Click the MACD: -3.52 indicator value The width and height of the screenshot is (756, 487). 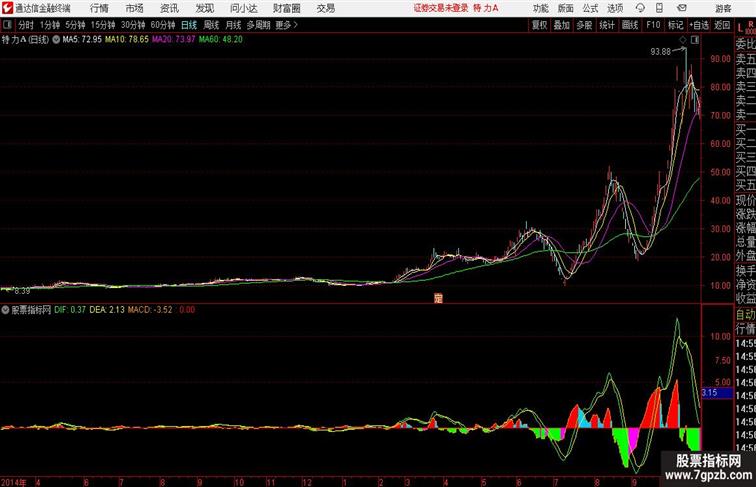pyautogui.click(x=149, y=310)
